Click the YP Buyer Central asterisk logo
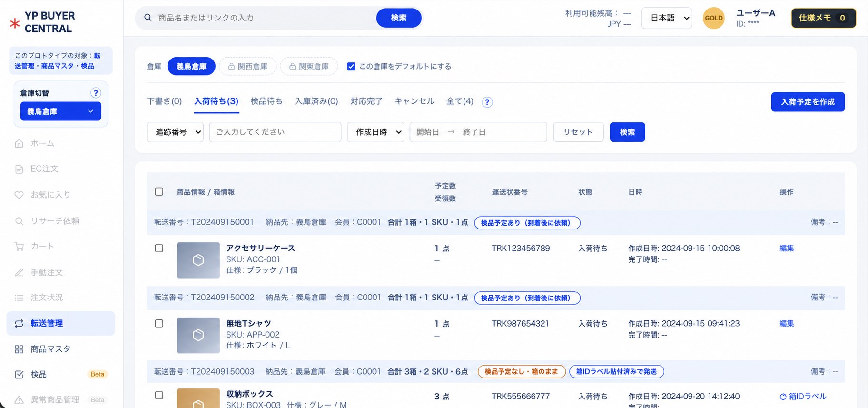 coord(15,23)
